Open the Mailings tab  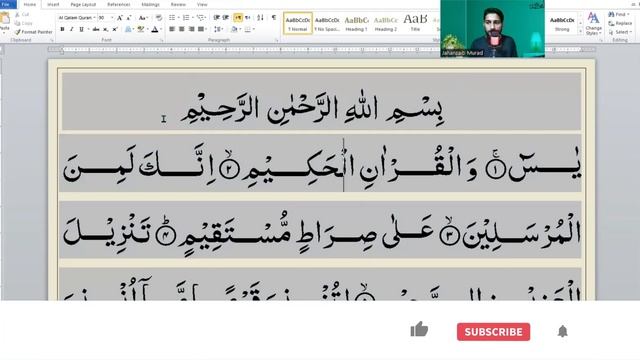[x=150, y=4]
